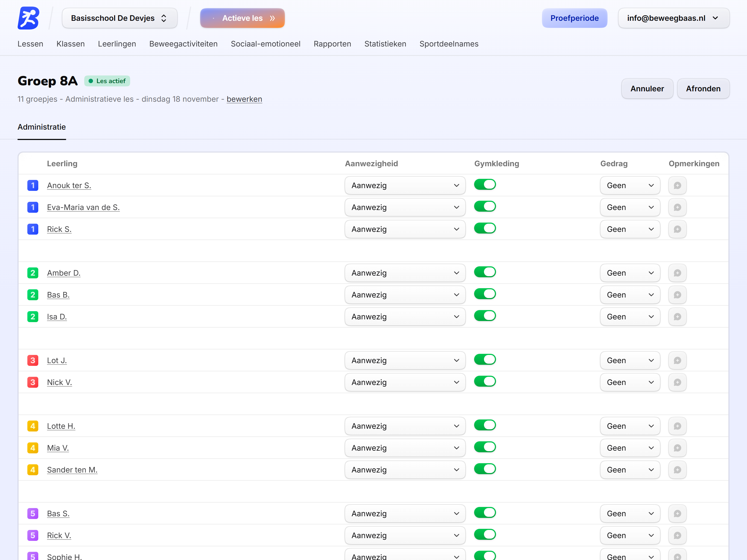Click the bewerken link
Viewport: 747px width, 560px height.
244,99
